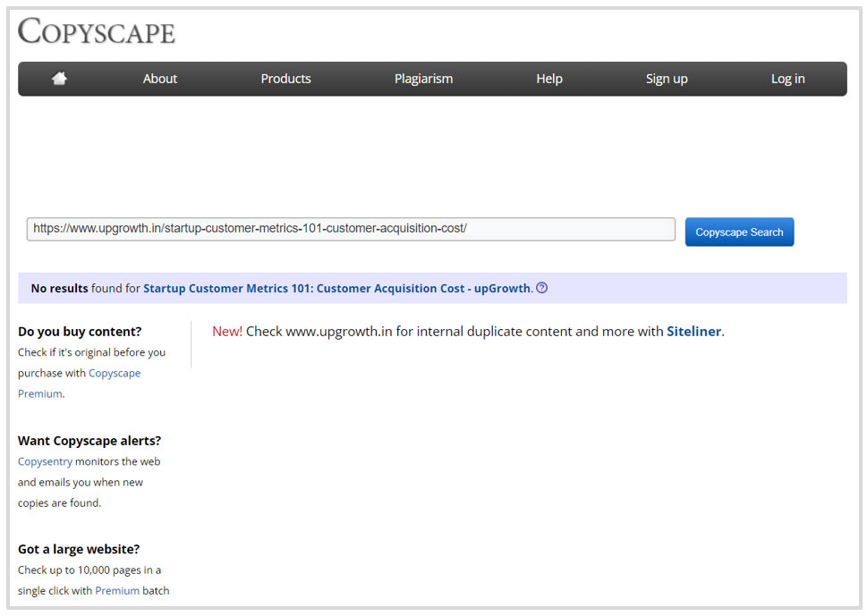Open the Help menu
The height and width of the screenshot is (616, 867).
[549, 79]
